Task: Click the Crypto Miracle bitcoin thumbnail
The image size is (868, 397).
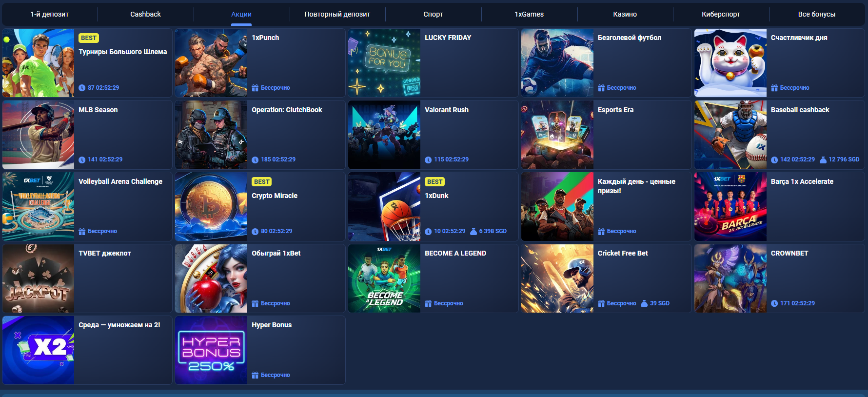Action: 211,206
